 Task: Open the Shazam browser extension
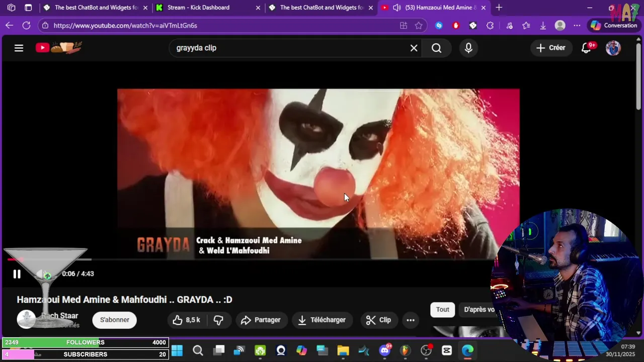(439, 25)
